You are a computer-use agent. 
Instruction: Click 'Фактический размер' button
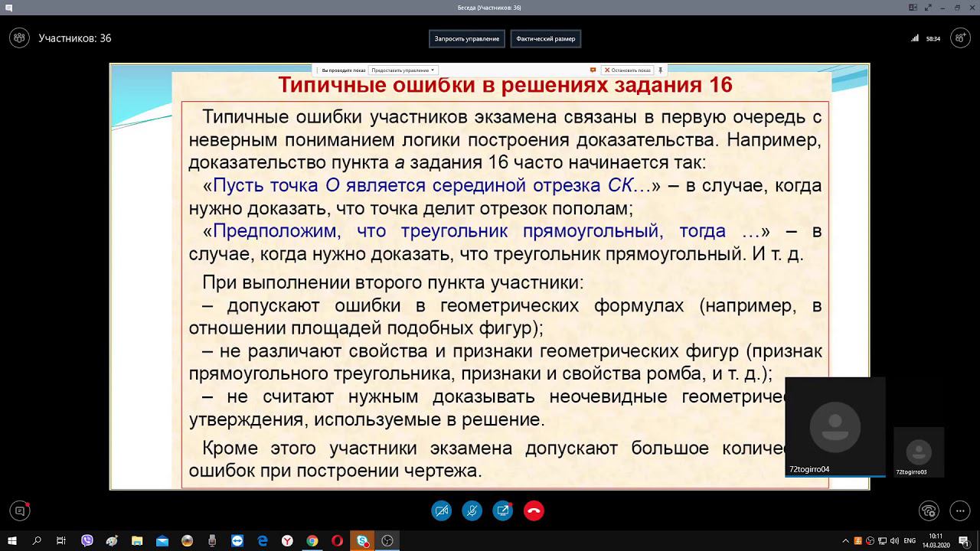(x=546, y=38)
